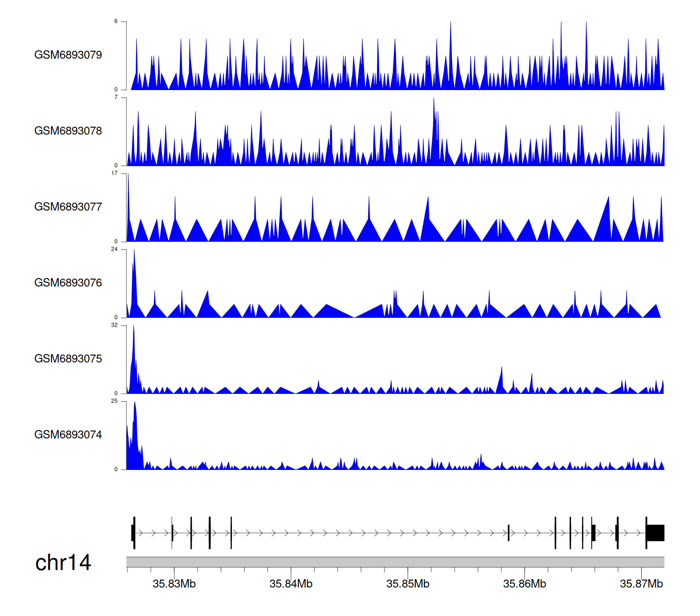The height and width of the screenshot is (616, 700).
Task: Click the large final exon block of gene
Action: click(x=655, y=533)
